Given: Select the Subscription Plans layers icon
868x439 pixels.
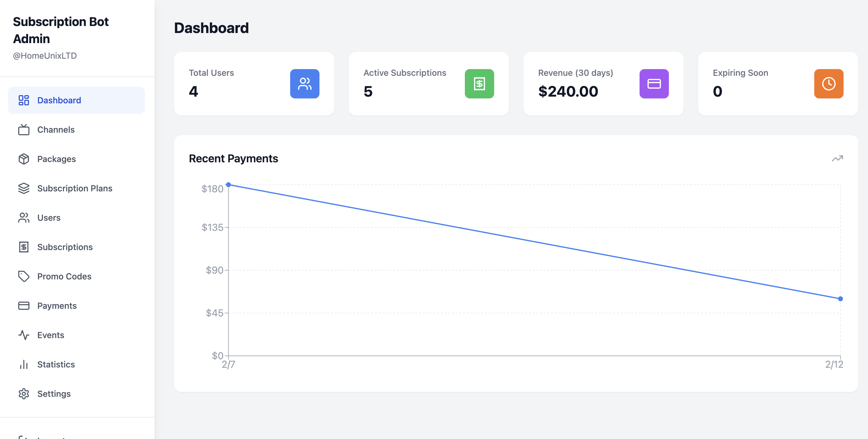Looking at the screenshot, I should click(x=24, y=188).
